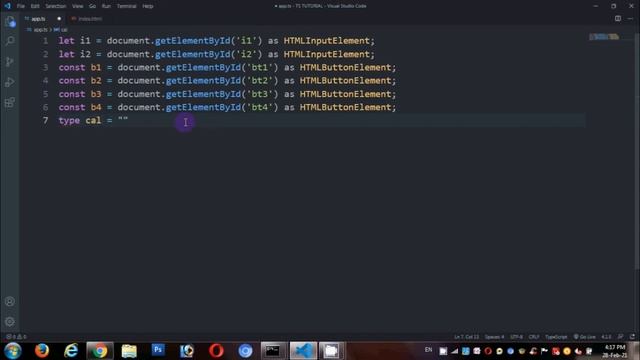640x360 pixels.
Task: Open the Search view in the activity bar
Action: (x=10, y=41)
